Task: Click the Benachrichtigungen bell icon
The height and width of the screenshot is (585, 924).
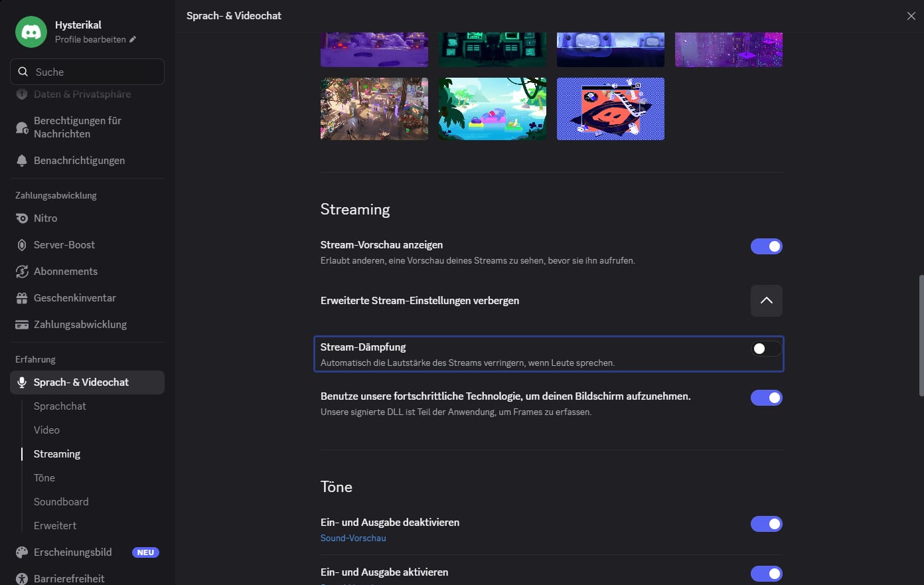Action: 22,161
